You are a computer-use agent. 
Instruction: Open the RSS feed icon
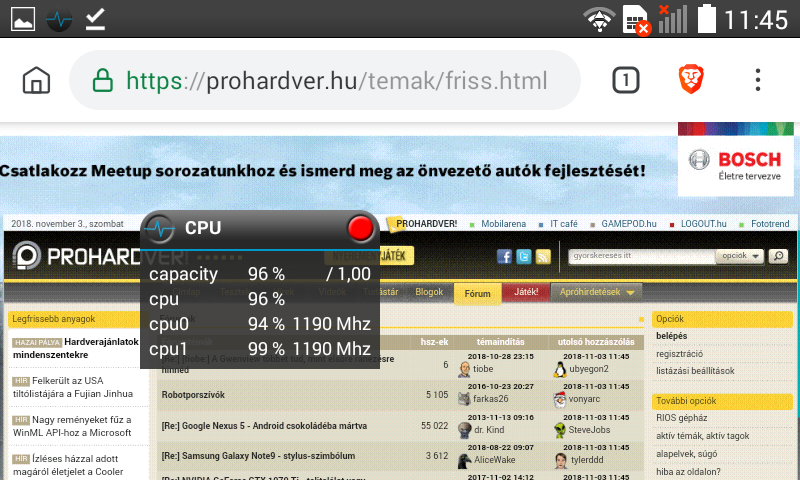coord(543,257)
